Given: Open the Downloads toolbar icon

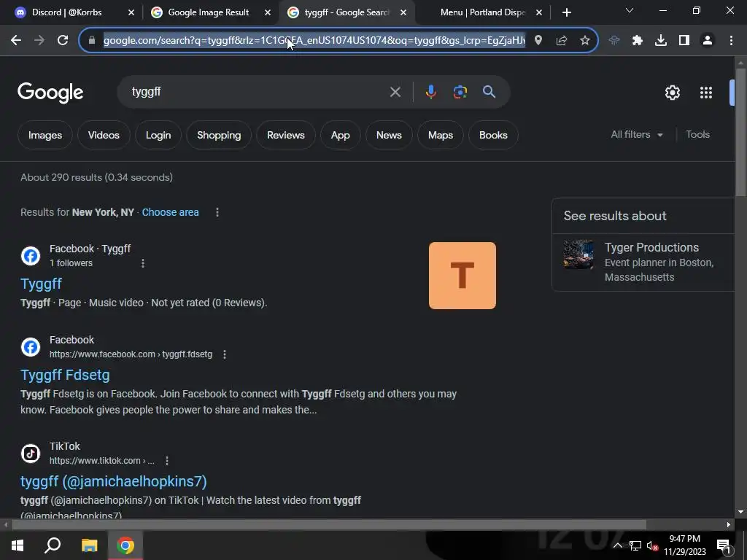Looking at the screenshot, I should (x=661, y=41).
